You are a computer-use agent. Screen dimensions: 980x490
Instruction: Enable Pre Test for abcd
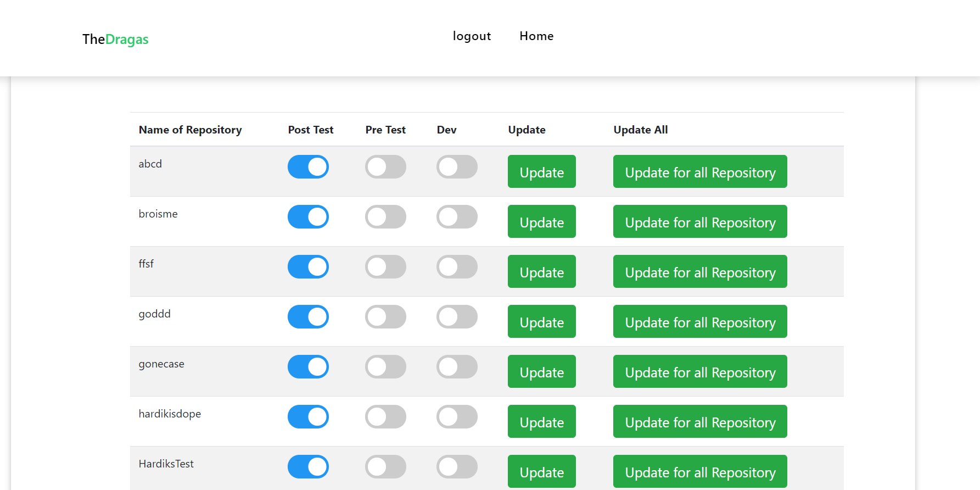tap(385, 166)
